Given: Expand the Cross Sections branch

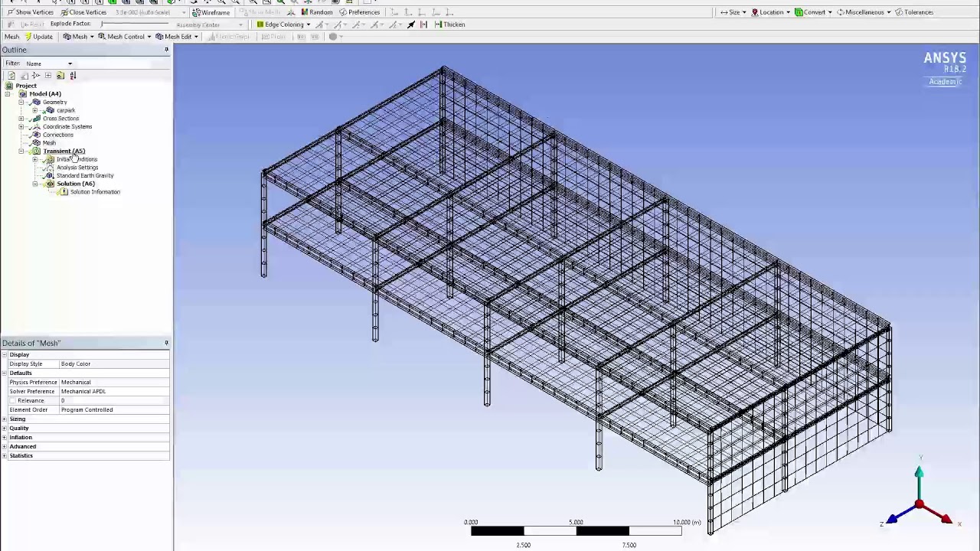Looking at the screenshot, I should [21, 119].
